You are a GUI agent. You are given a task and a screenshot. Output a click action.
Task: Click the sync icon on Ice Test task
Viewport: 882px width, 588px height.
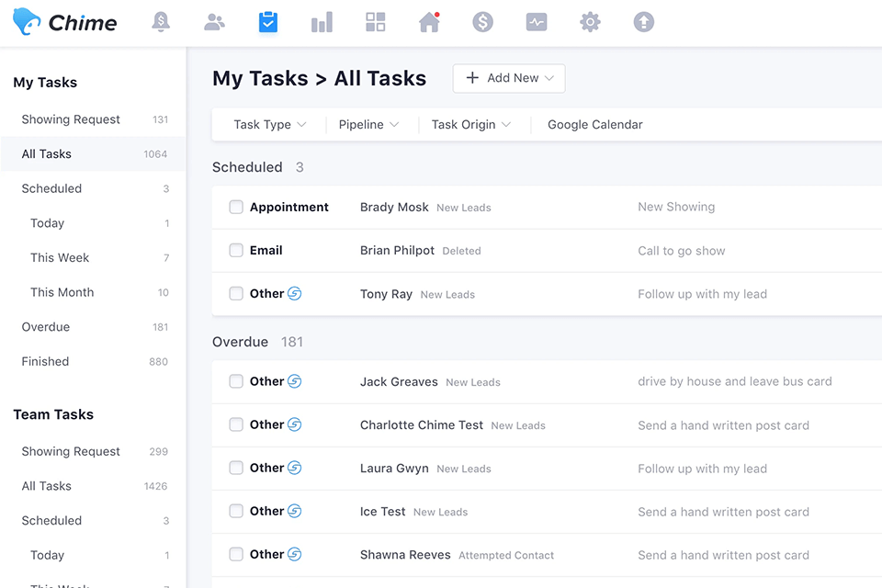(x=295, y=511)
